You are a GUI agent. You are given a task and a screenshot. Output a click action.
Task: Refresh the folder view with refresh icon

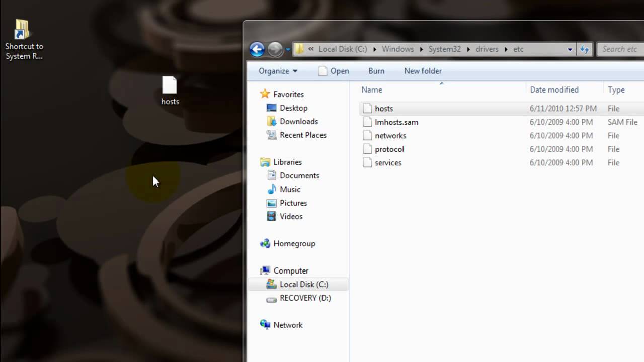point(585,49)
